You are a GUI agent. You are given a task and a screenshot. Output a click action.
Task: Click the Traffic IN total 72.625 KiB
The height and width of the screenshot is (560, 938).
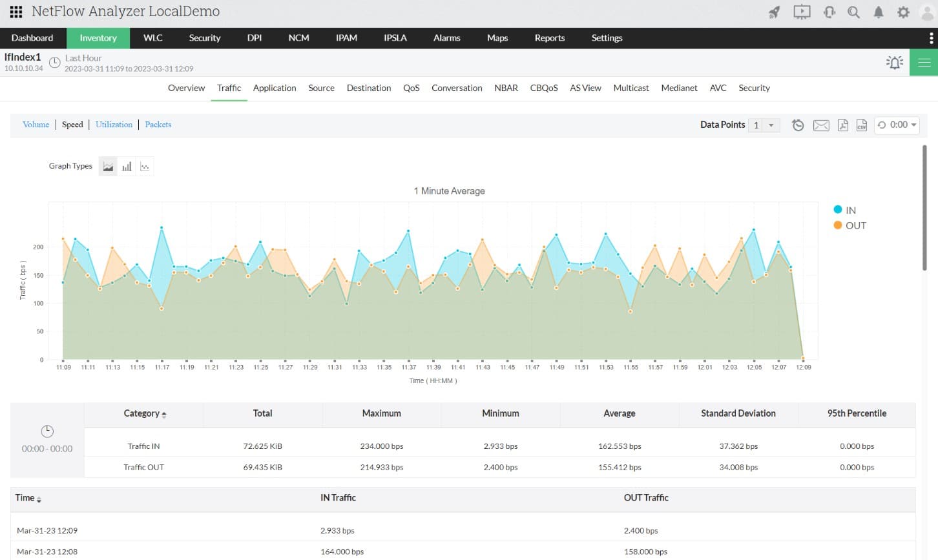pyautogui.click(x=262, y=446)
